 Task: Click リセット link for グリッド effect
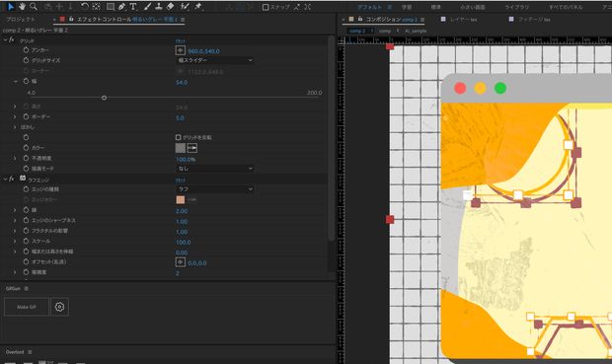181,41
